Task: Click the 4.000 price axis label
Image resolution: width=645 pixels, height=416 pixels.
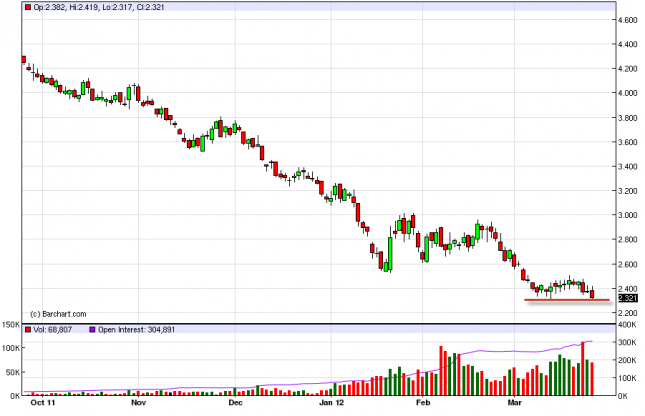Action: click(x=628, y=93)
